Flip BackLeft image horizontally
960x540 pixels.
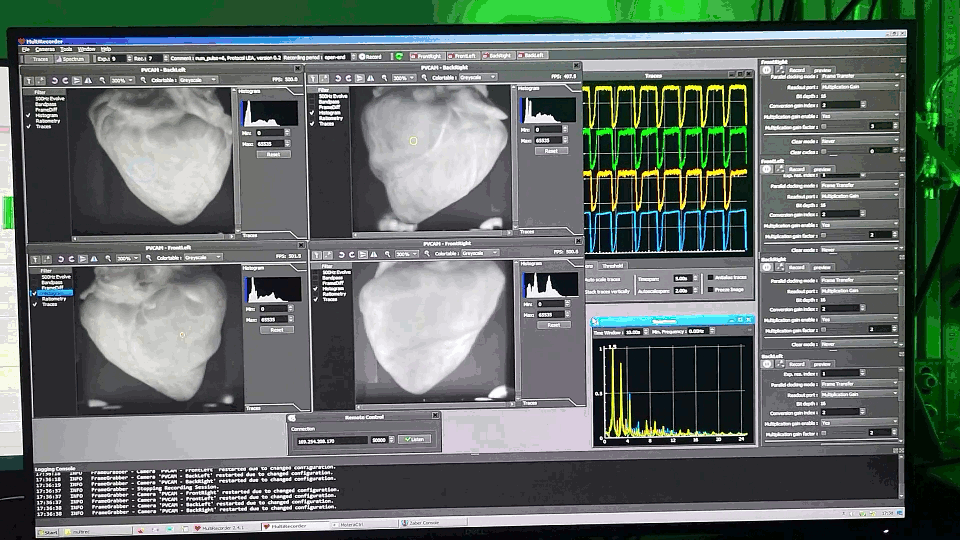pyautogui.click(x=77, y=81)
